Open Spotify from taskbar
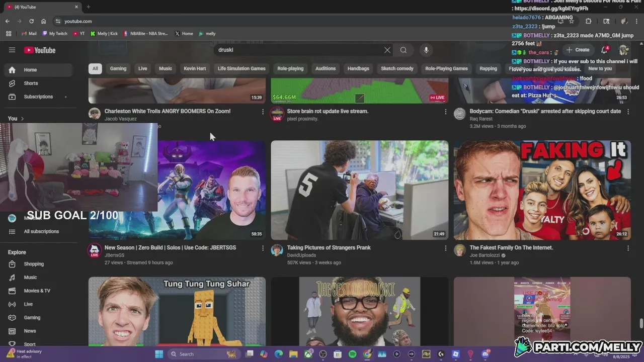This screenshot has width=644, height=362. click(x=352, y=354)
